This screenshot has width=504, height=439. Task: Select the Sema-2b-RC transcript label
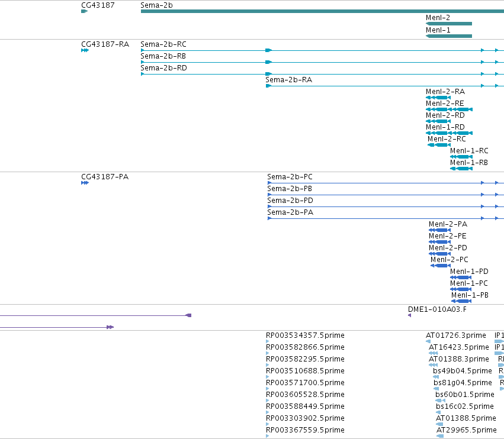163,44
